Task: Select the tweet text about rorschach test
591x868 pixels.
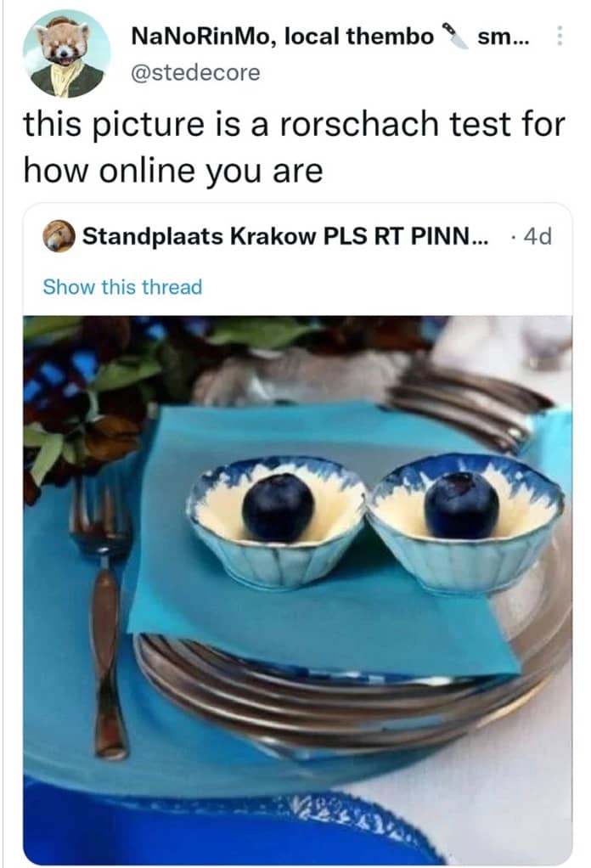Action: [294, 147]
